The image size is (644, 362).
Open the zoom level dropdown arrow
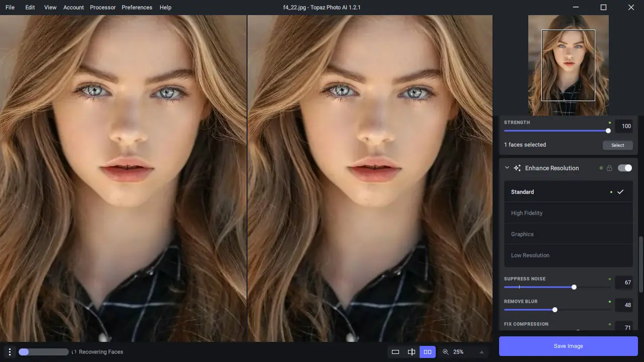coord(481,352)
